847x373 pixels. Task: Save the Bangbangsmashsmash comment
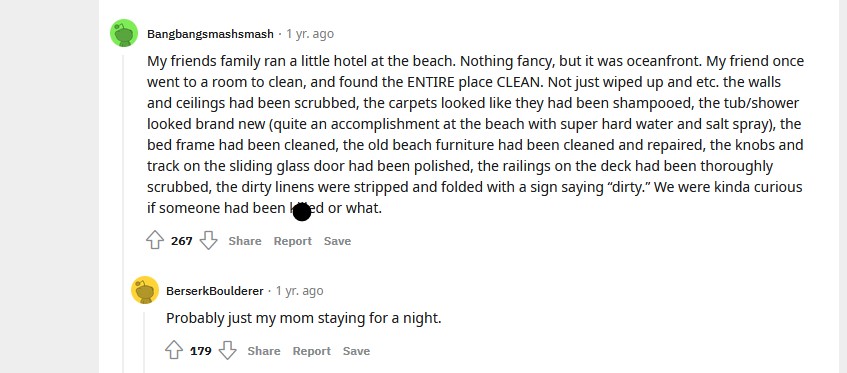coord(337,241)
